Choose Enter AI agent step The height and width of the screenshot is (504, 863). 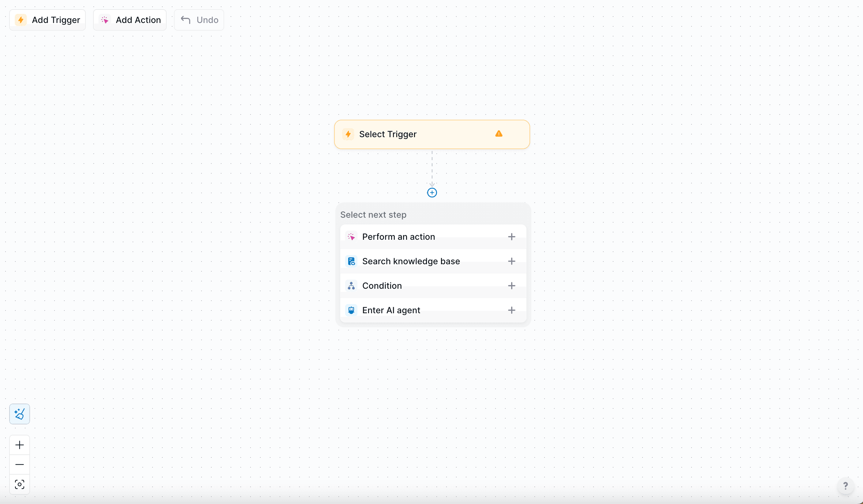coord(433,310)
